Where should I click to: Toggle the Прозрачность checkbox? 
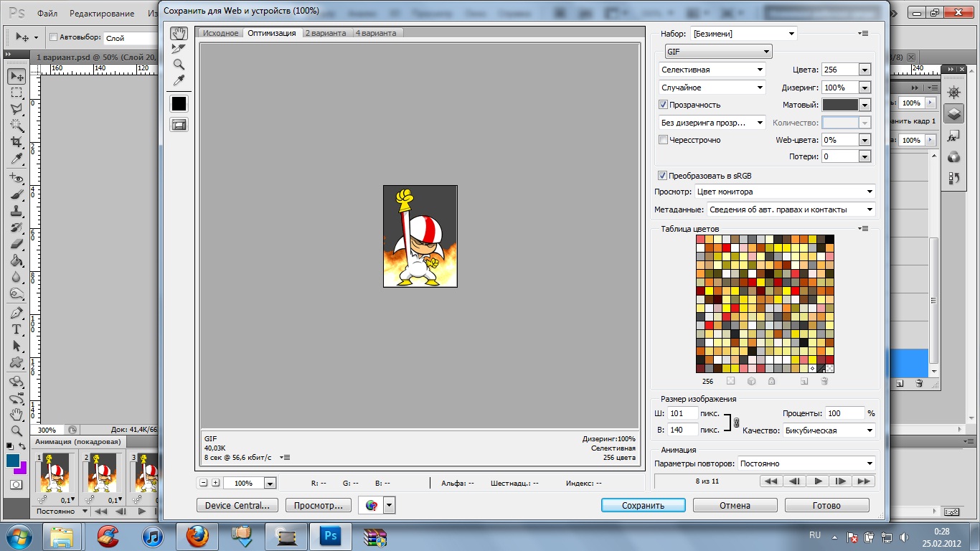click(x=663, y=105)
